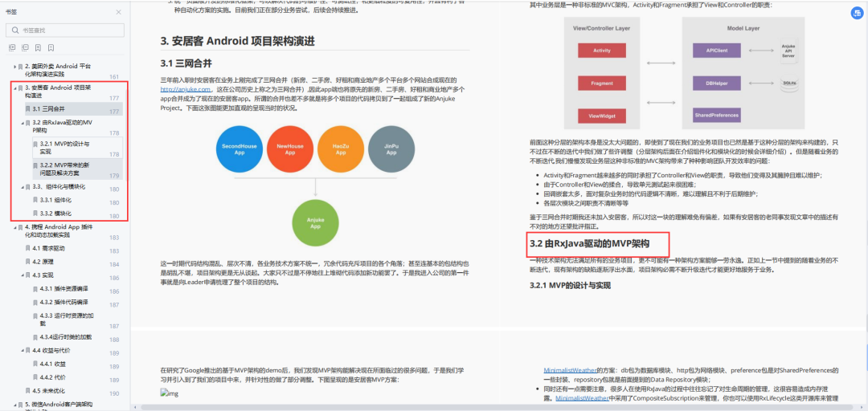Collapse the 3.2 由RxJava驱动的MVP架构 arrow

point(23,123)
